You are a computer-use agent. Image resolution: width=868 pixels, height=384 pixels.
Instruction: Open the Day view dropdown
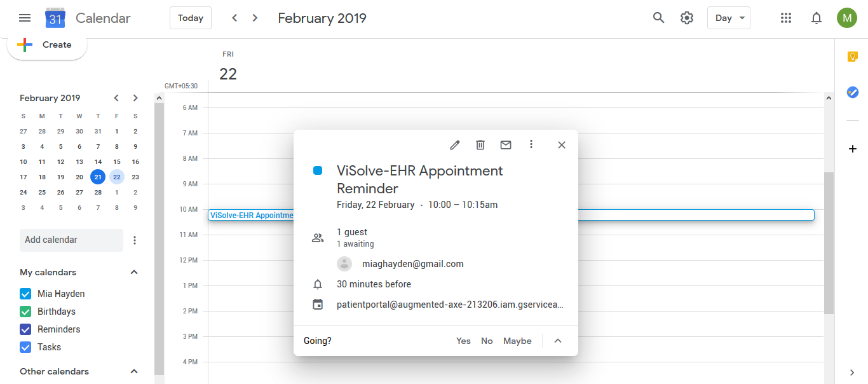[x=729, y=18]
